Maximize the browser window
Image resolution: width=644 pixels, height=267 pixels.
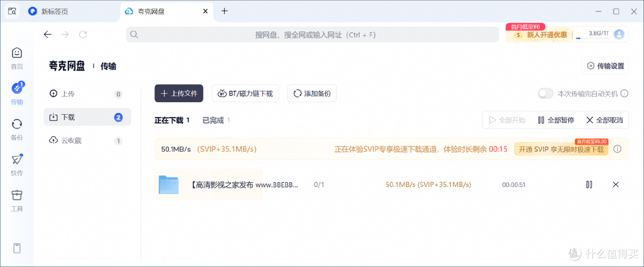click(616, 11)
